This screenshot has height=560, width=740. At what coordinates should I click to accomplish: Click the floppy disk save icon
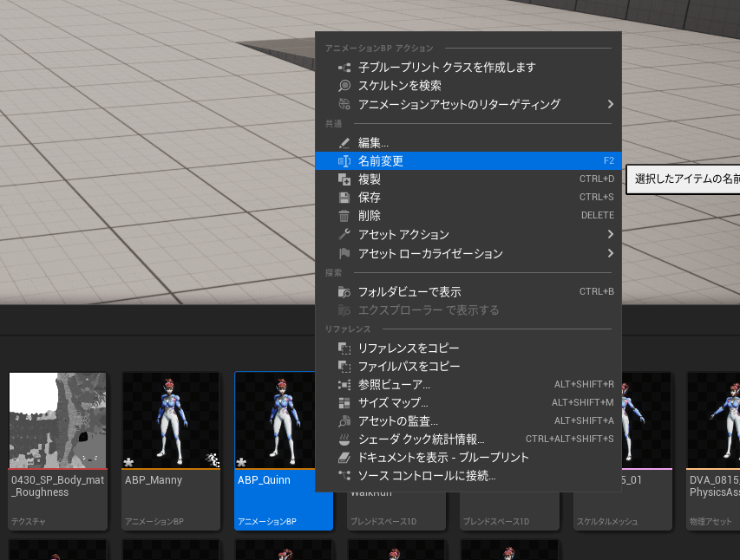point(344,198)
